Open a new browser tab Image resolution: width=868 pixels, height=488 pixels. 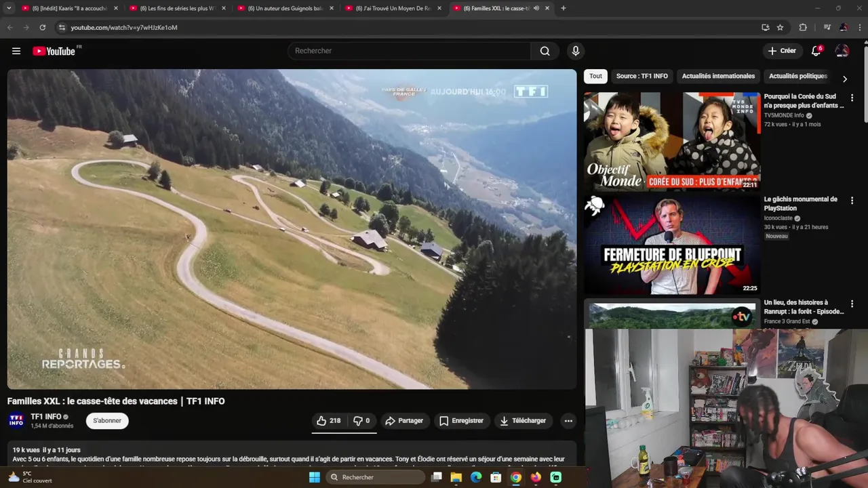tap(563, 8)
